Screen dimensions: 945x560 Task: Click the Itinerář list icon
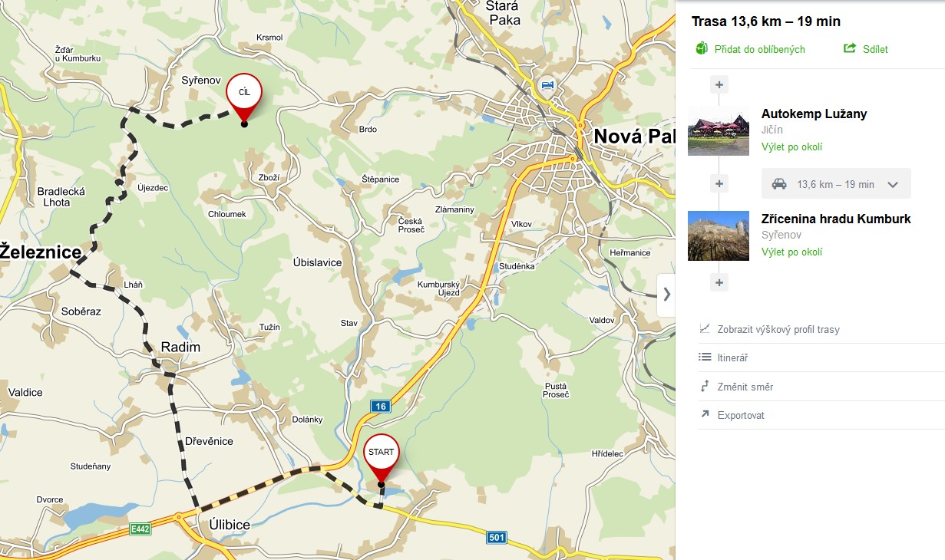(x=705, y=357)
